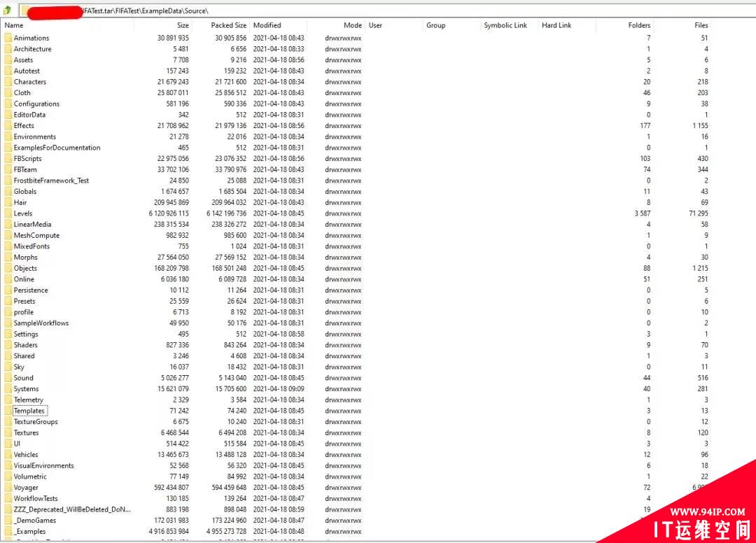
Task: Click the Animations folder icon
Action: click(x=8, y=38)
